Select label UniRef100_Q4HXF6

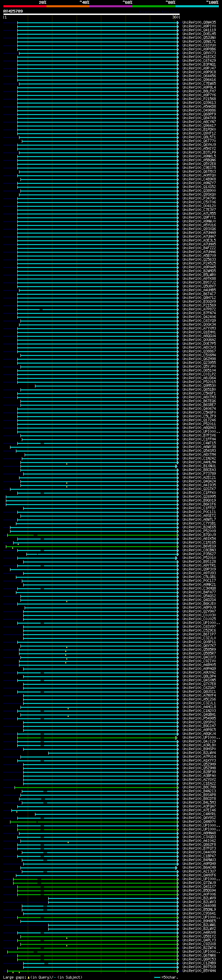click(199, 875)
